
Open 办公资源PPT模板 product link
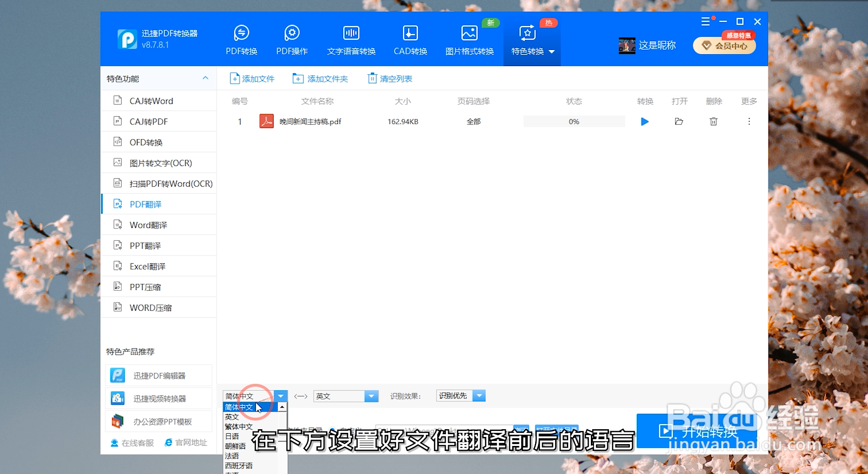click(x=159, y=422)
